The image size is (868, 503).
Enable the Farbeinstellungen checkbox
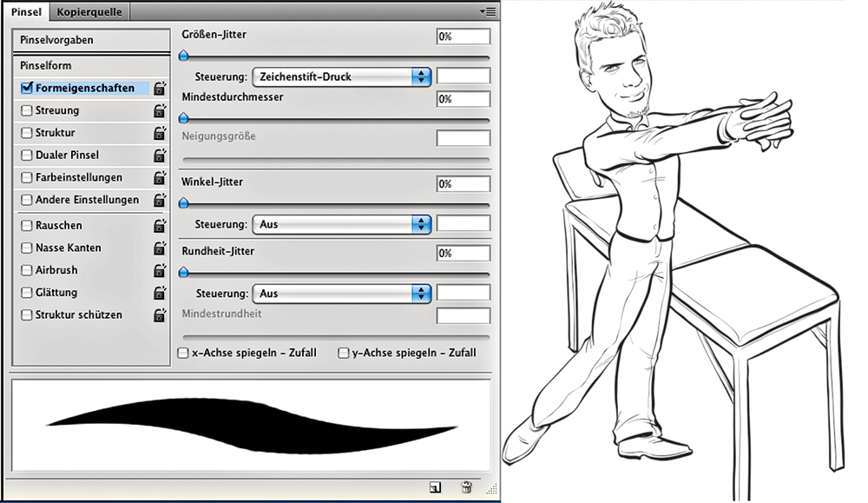tap(27, 177)
